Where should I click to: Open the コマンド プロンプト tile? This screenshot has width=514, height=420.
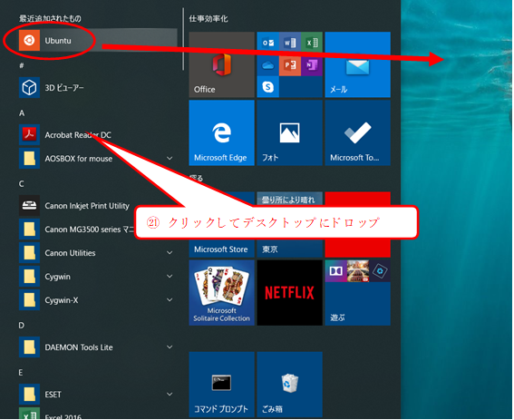pos(221,385)
